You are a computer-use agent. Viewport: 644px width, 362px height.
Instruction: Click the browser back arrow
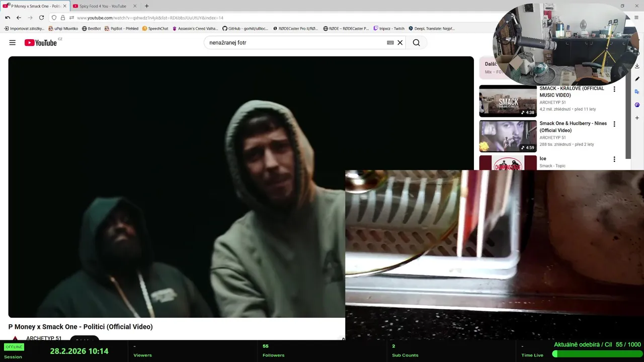tap(19, 18)
